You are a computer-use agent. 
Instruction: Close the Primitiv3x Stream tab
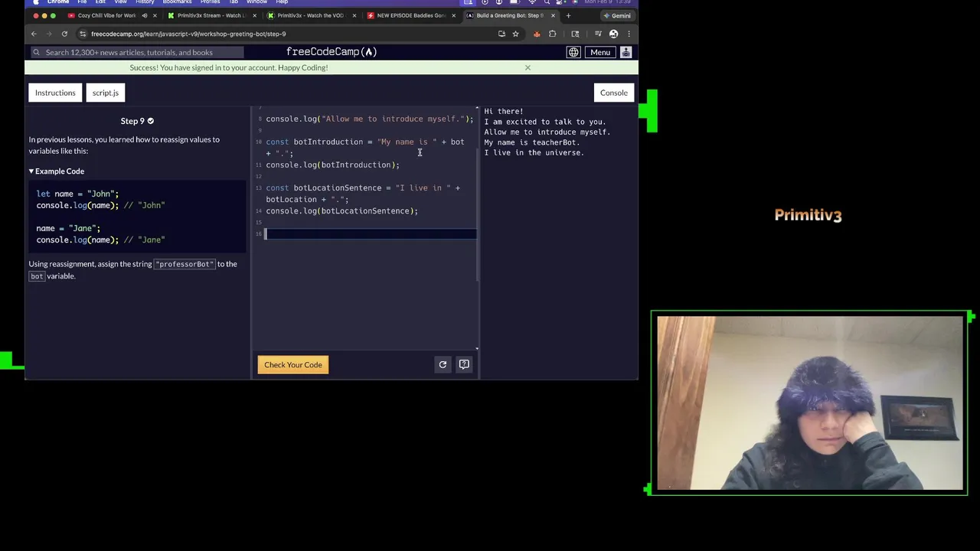(x=254, y=15)
